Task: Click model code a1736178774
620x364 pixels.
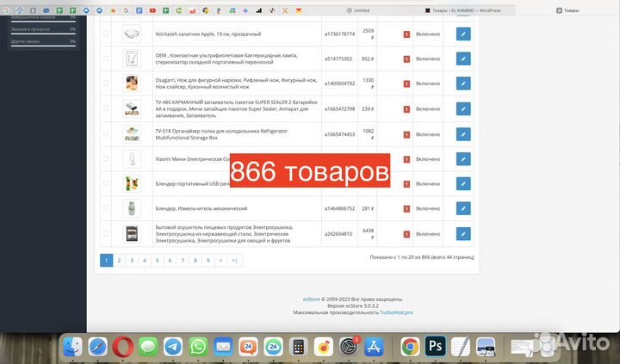Action: 339,34
